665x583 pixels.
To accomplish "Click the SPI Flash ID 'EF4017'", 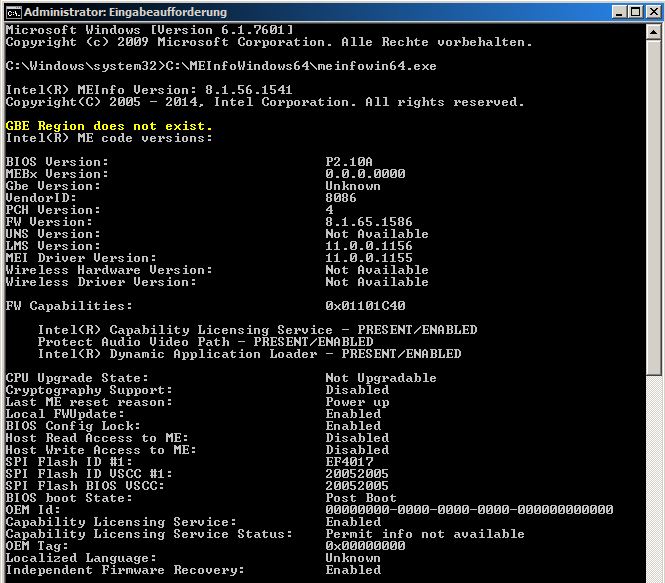I will coord(349,462).
